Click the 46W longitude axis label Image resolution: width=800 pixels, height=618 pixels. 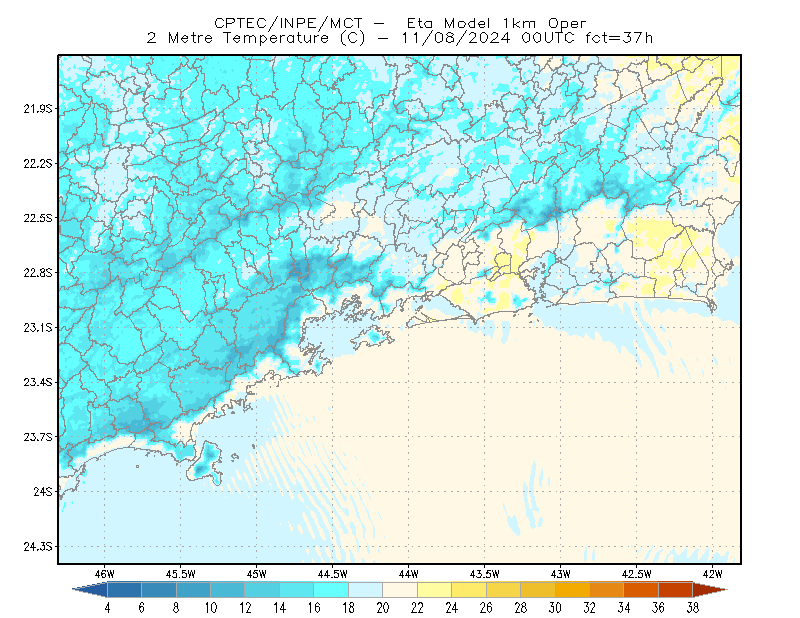[x=105, y=574]
